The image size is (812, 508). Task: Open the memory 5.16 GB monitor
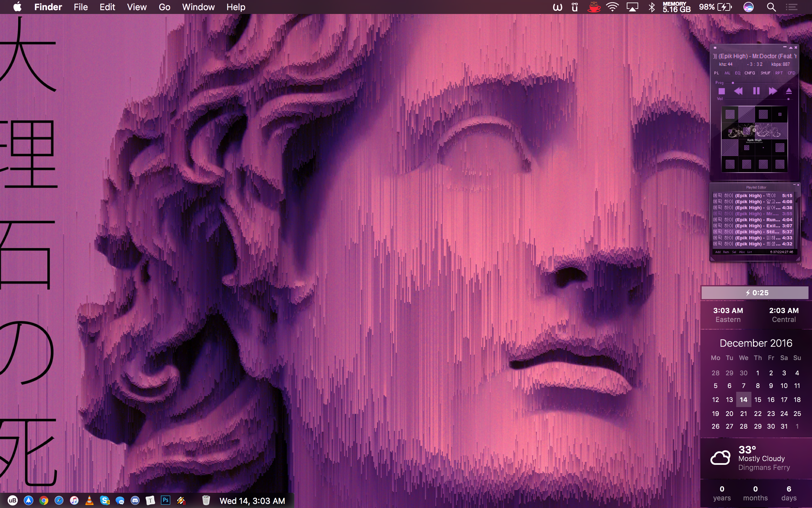(677, 7)
